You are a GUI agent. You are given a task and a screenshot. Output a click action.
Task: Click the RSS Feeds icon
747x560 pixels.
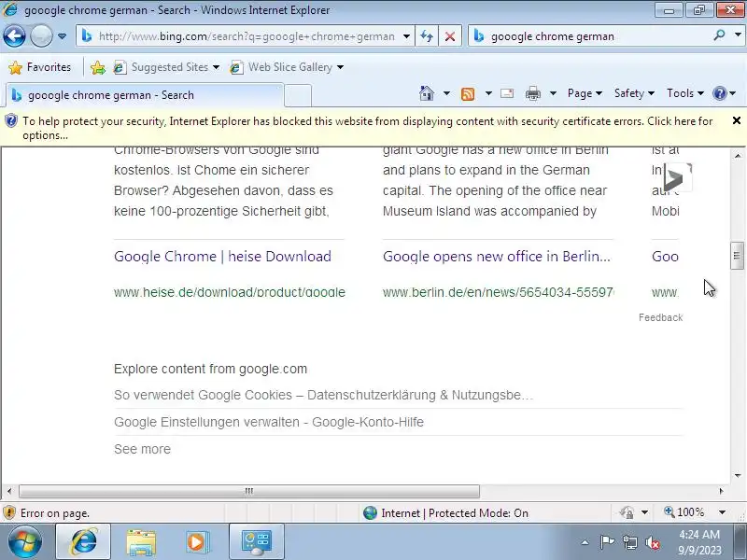[x=468, y=94]
